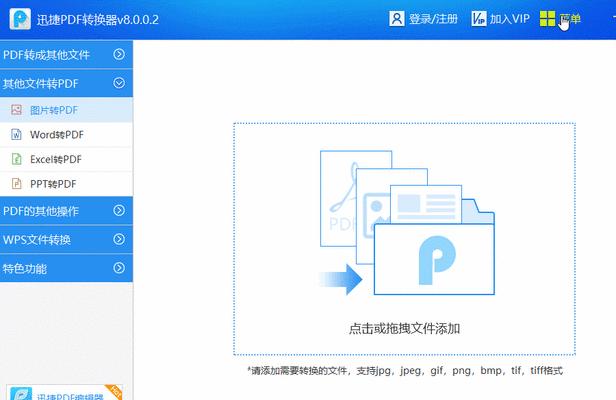Expand the 特色功能 section
This screenshot has height=400, width=616.
[x=66, y=268]
